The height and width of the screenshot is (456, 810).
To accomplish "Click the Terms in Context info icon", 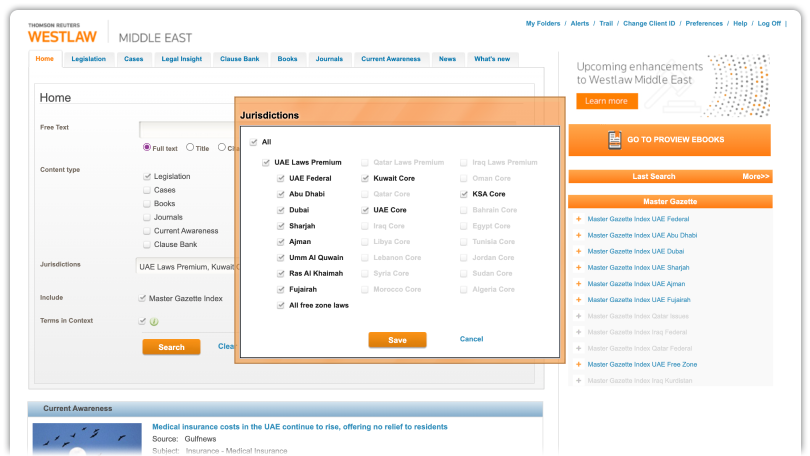I will point(154,321).
